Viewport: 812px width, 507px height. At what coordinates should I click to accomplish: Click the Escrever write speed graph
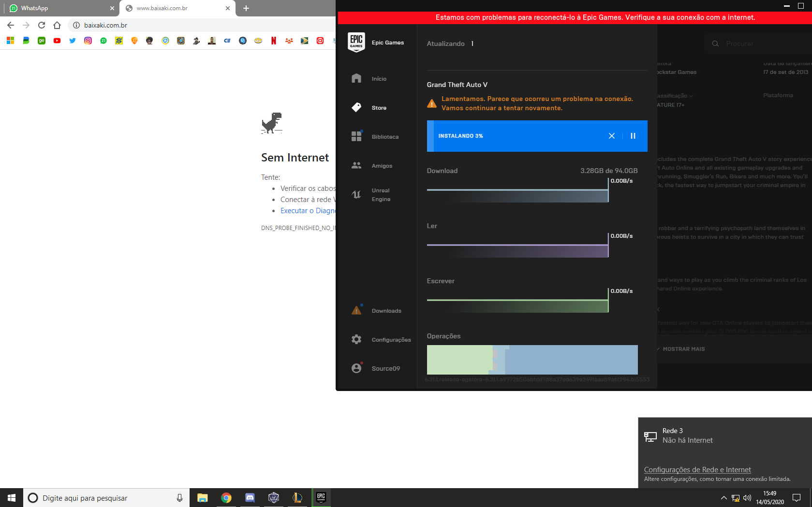[517, 301]
